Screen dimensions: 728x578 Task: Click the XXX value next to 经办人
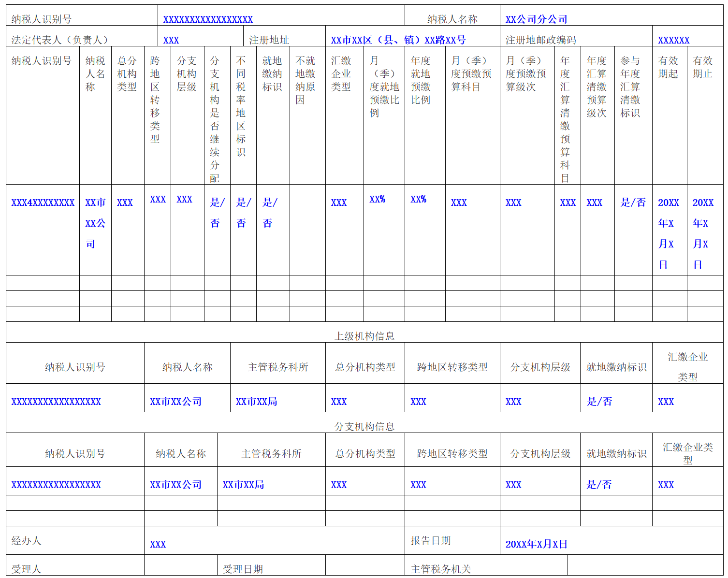click(158, 544)
